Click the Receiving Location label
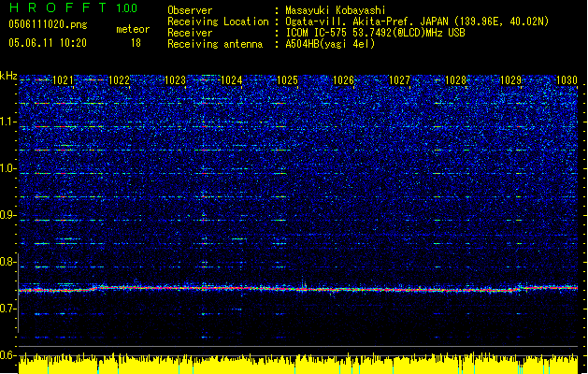The height and width of the screenshot is (374, 588). point(218,22)
